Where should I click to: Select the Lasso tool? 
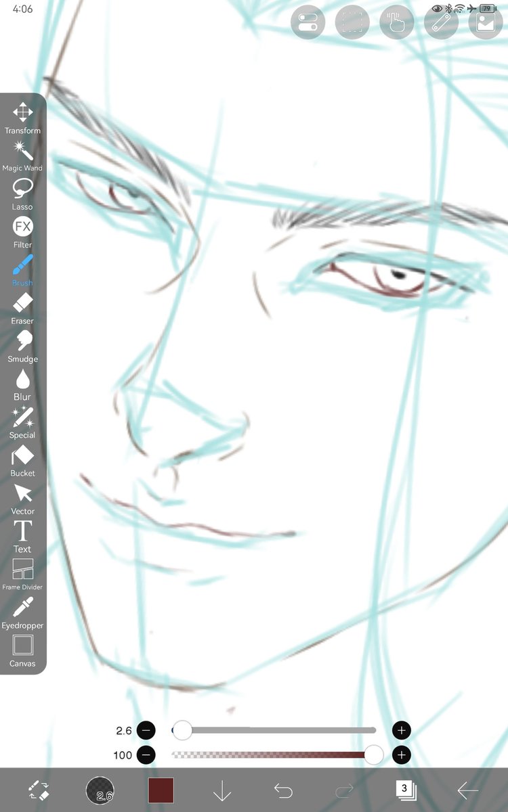point(22,194)
